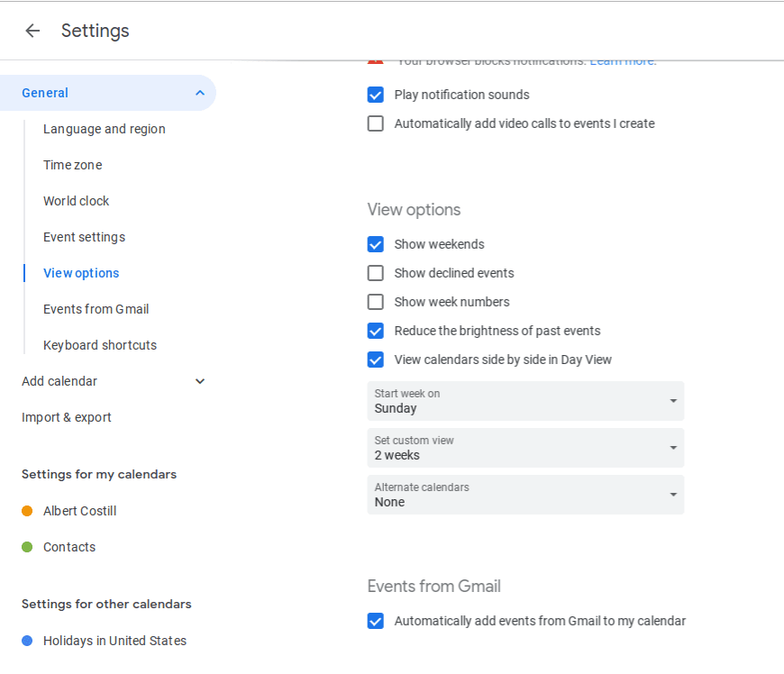Expand the Add calendar section
Viewport: 784px width, 674px height.
[x=199, y=381]
